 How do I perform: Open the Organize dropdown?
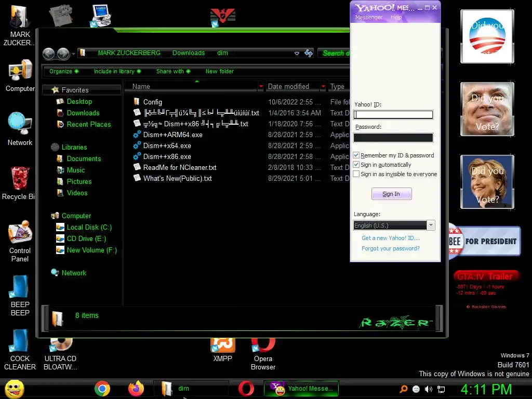pyautogui.click(x=64, y=71)
